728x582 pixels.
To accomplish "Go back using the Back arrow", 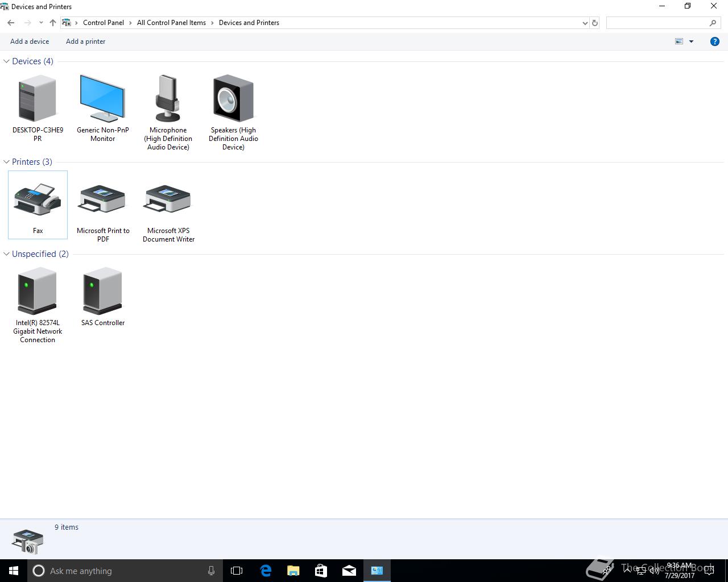I will 11,23.
